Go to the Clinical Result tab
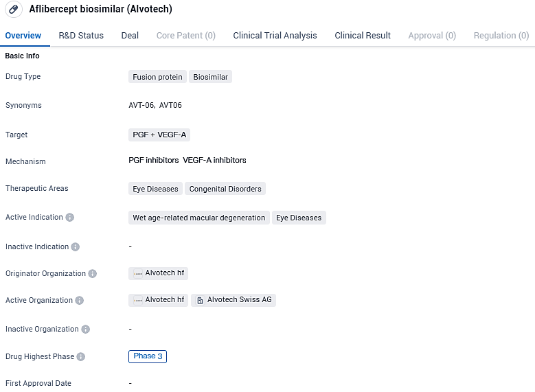This screenshot has width=535, height=392. [363, 36]
